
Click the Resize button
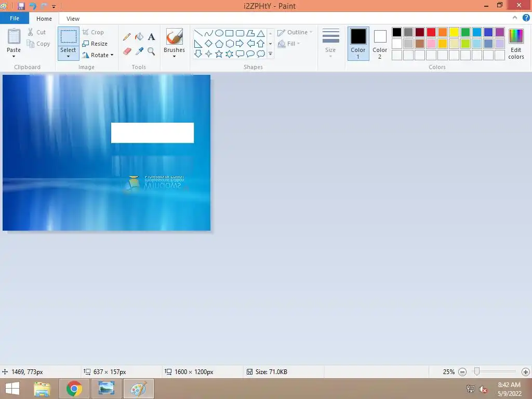tap(95, 44)
